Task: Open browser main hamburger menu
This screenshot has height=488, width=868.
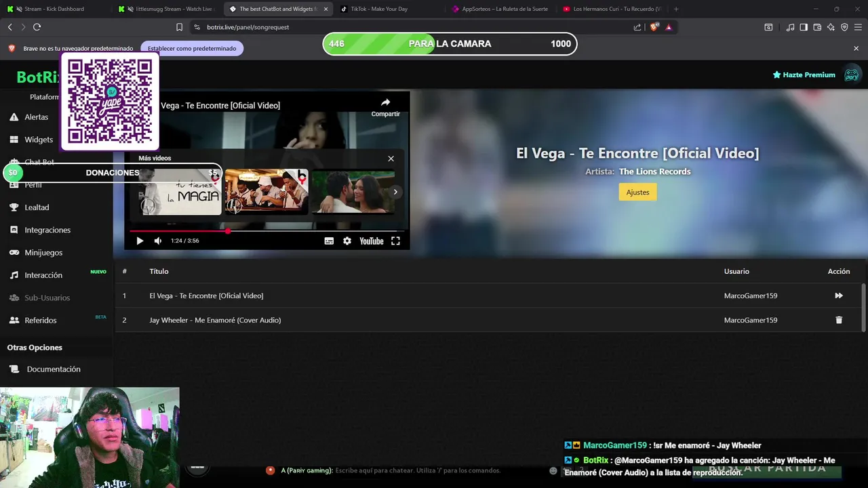Action: point(858,27)
